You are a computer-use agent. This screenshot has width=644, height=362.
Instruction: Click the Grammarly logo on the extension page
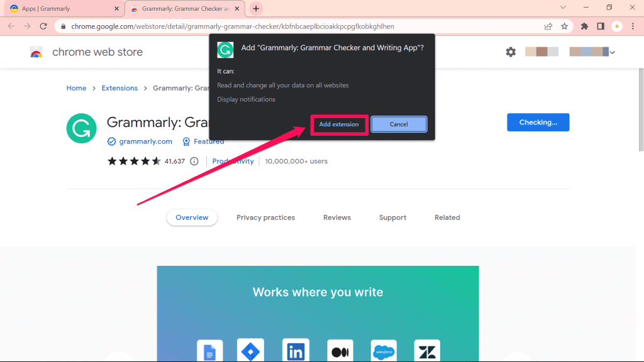click(81, 128)
